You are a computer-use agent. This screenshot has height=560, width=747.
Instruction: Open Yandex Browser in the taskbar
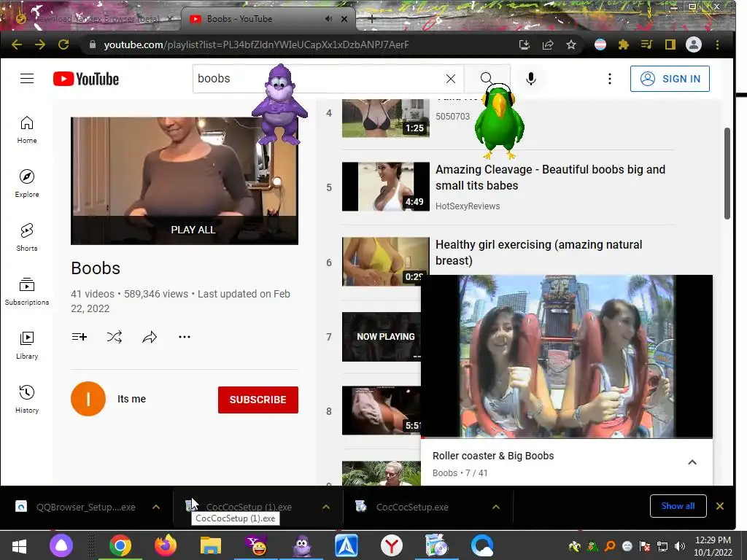pyautogui.click(x=391, y=545)
